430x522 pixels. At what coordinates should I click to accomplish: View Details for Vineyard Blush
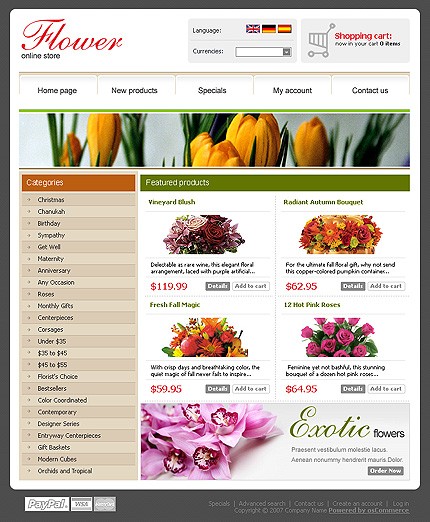[217, 286]
